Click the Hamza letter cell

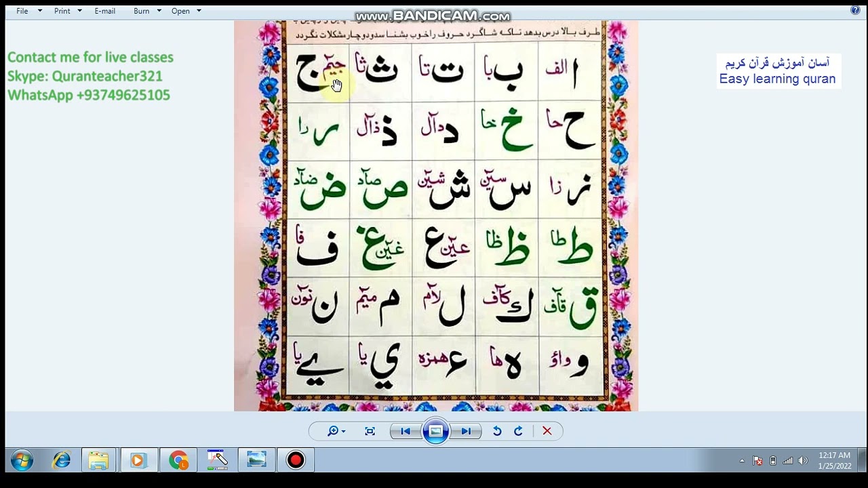[x=443, y=365]
